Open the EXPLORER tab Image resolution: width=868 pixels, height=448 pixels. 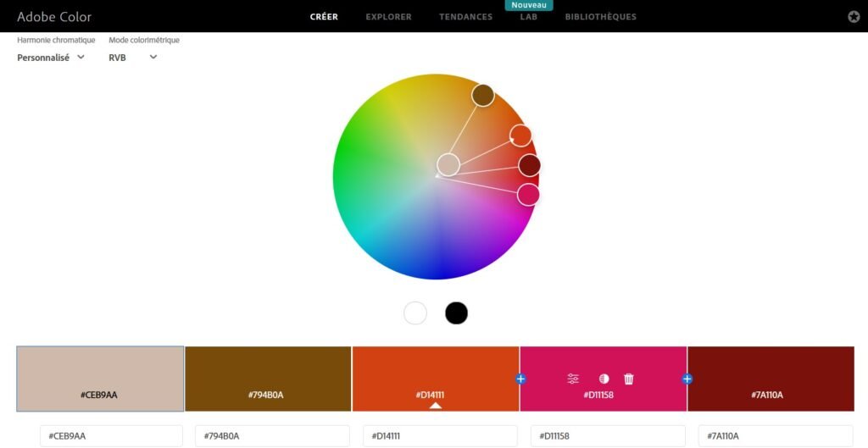388,17
